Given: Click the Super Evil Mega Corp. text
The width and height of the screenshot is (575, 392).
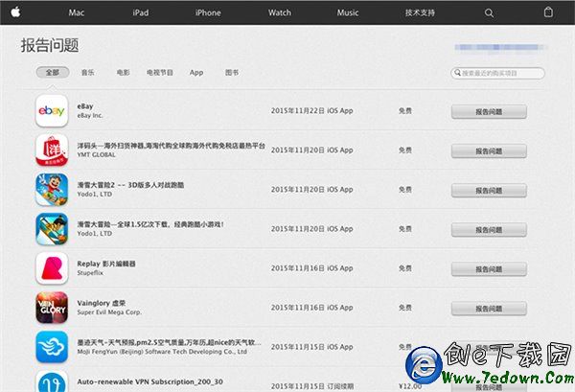Looking at the screenshot, I should point(109,312).
